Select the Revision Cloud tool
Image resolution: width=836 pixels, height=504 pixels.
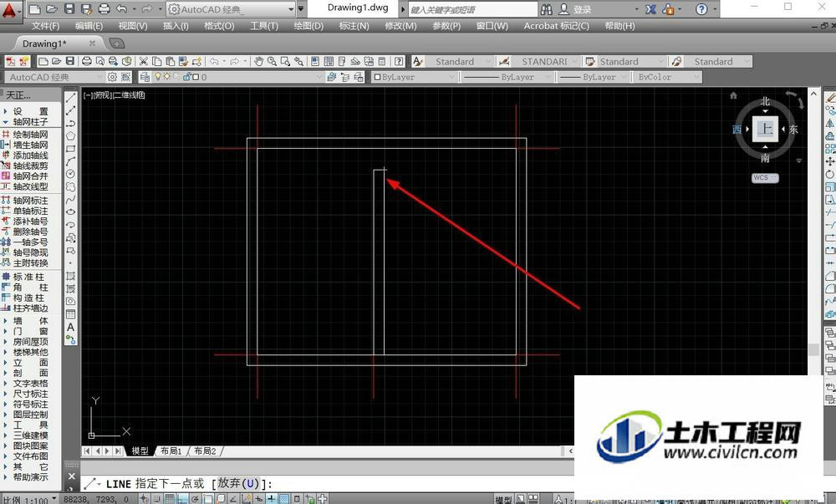pyautogui.click(x=70, y=187)
